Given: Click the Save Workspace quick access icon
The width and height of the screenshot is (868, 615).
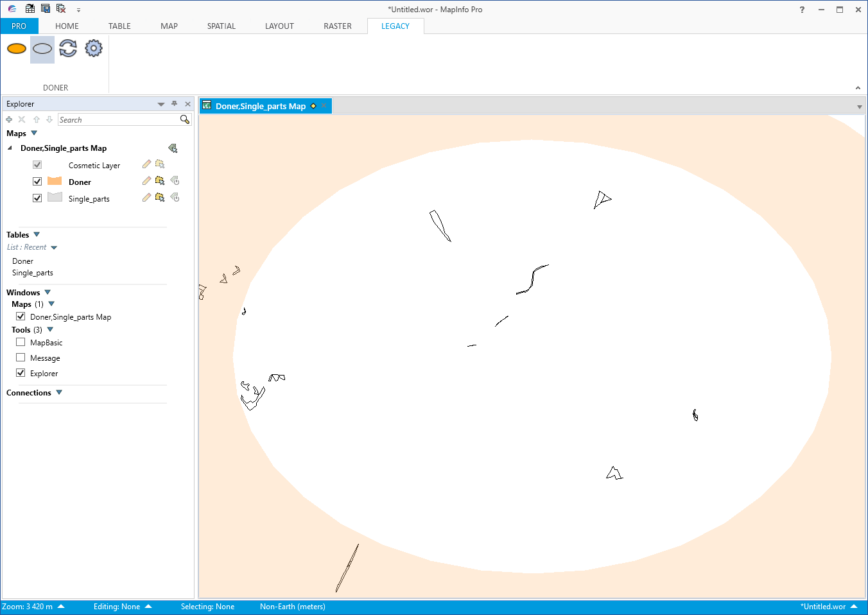Looking at the screenshot, I should 46,9.
